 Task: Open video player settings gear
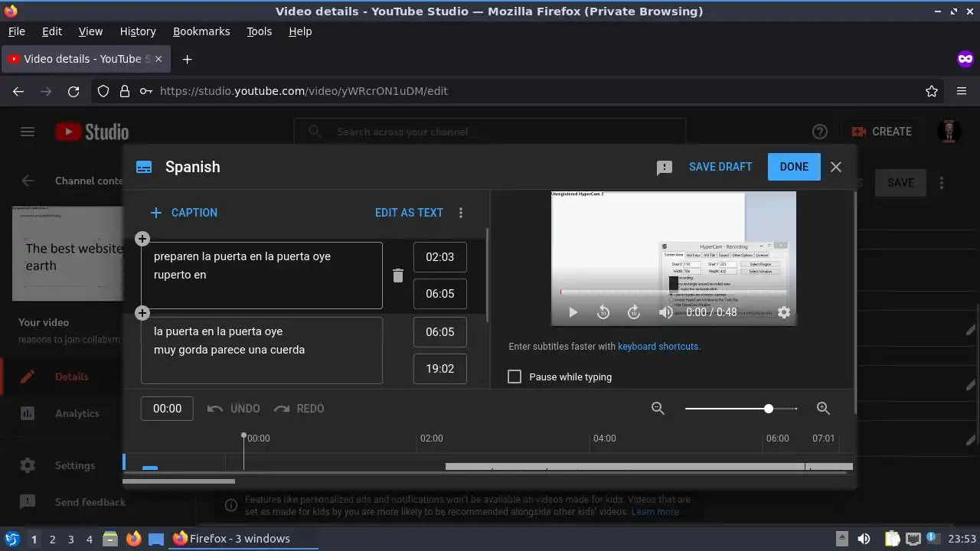[784, 312]
